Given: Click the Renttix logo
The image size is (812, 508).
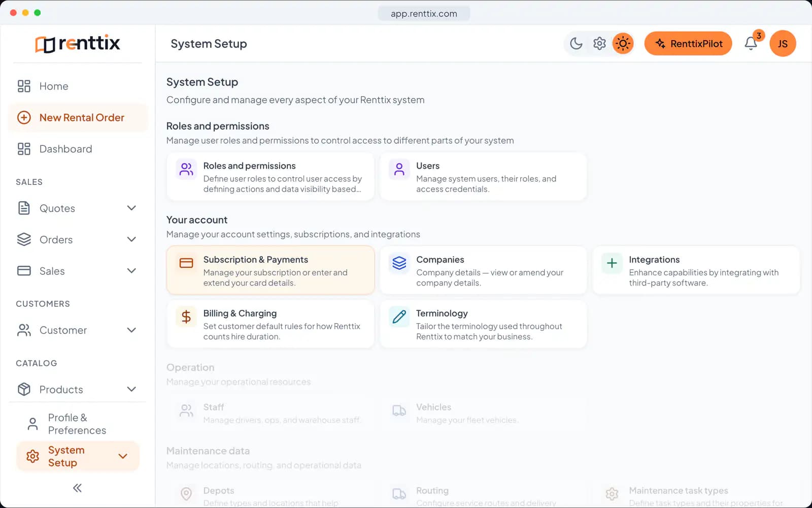Looking at the screenshot, I should [78, 44].
